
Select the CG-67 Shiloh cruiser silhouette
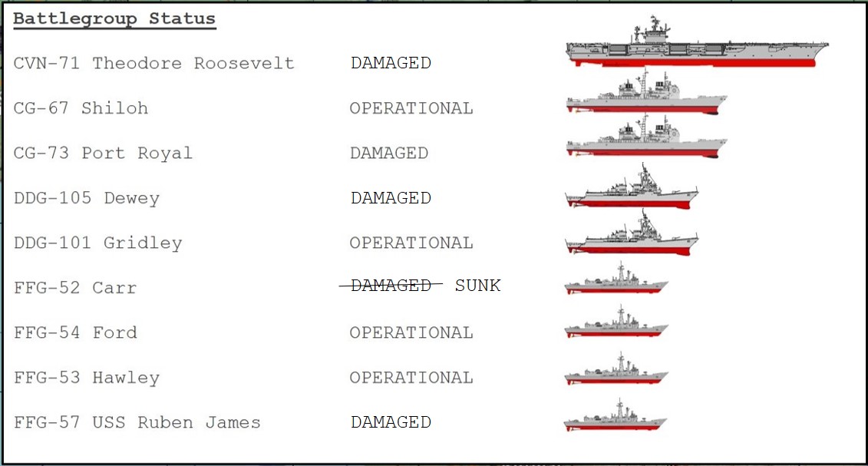(x=646, y=96)
